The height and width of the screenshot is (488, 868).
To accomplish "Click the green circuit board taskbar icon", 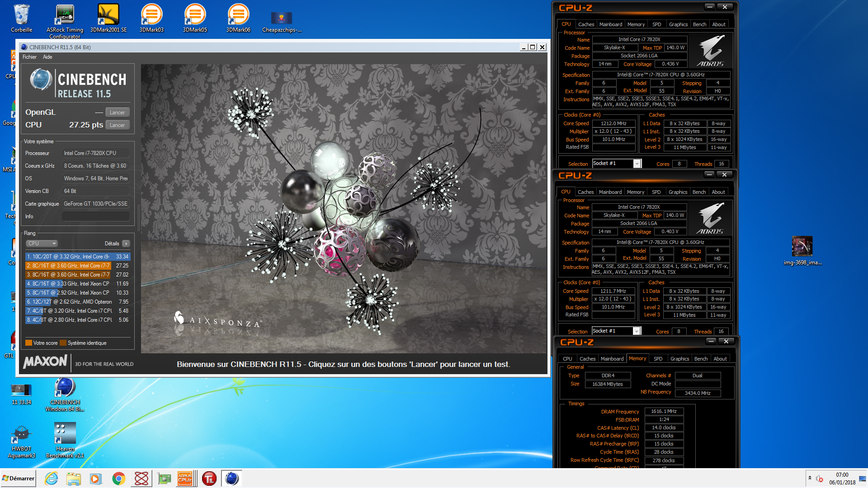I will click(164, 479).
